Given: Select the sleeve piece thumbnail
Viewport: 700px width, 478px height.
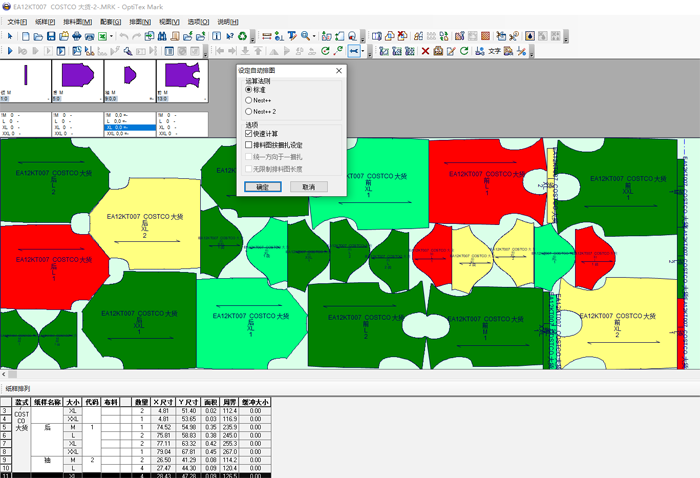Looking at the screenshot, I should pyautogui.click(x=130, y=81).
